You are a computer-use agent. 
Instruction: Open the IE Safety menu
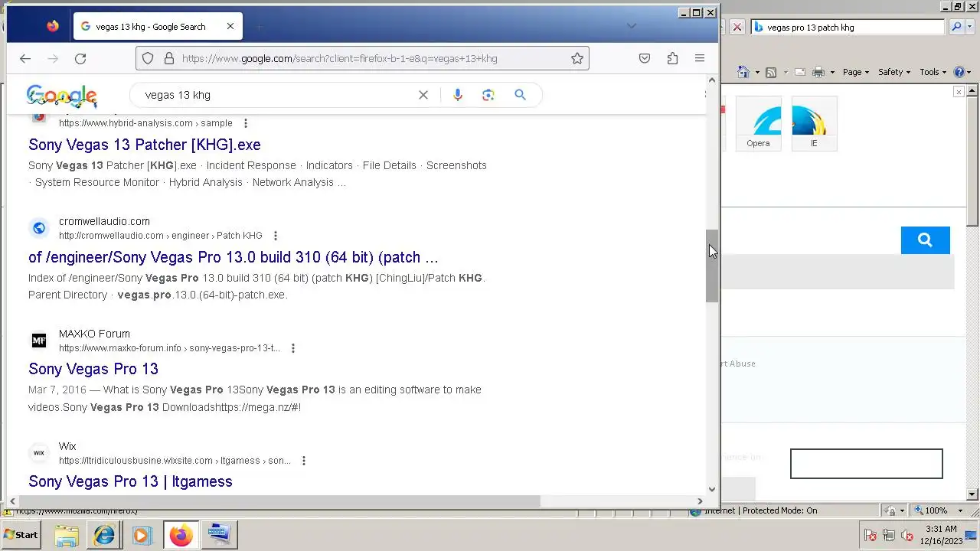(893, 72)
